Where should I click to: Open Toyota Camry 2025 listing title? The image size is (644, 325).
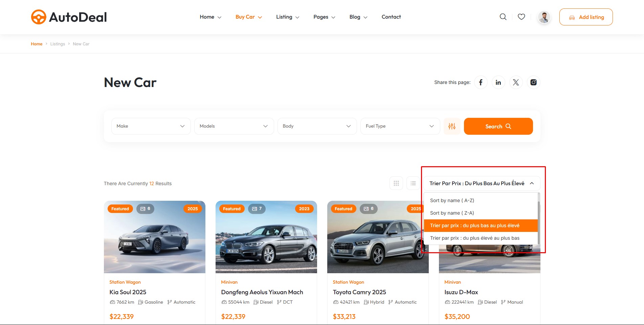click(x=359, y=292)
